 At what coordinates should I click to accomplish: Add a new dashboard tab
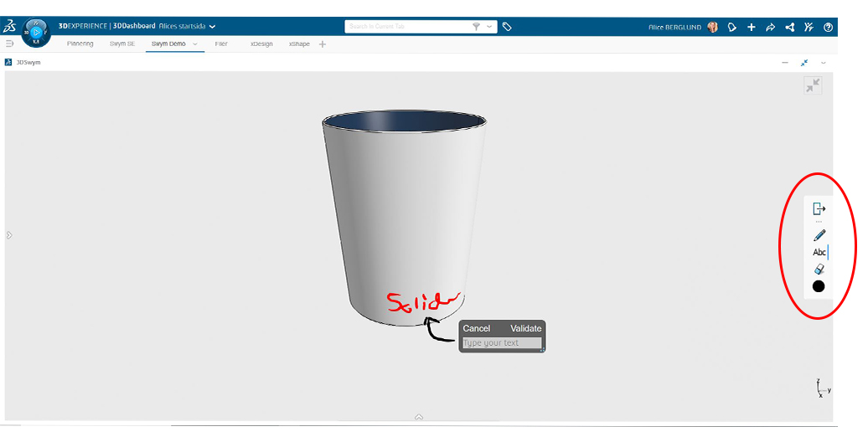(323, 44)
